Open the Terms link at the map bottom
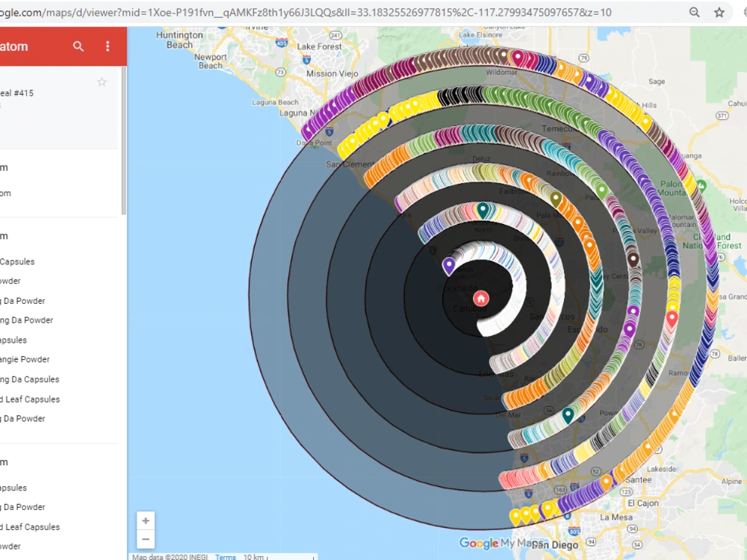This screenshot has width=747, height=560. coord(226,557)
